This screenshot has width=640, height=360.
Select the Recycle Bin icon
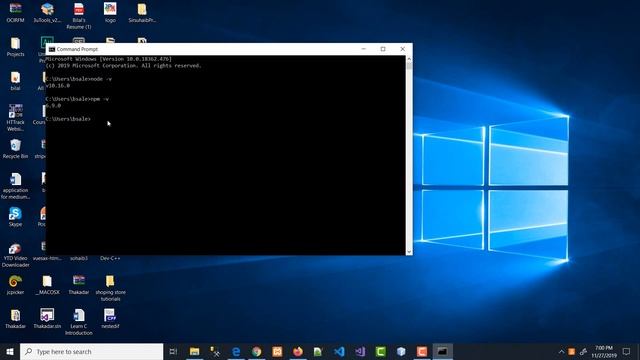tap(16, 149)
